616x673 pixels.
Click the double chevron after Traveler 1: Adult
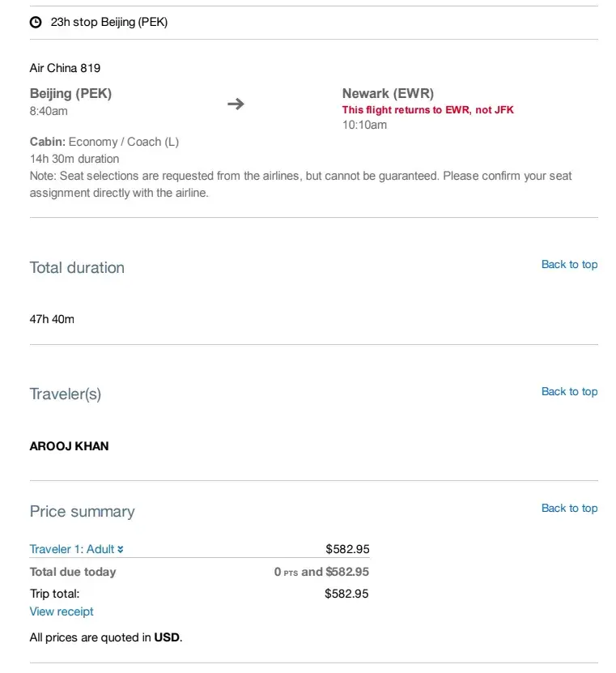(121, 549)
